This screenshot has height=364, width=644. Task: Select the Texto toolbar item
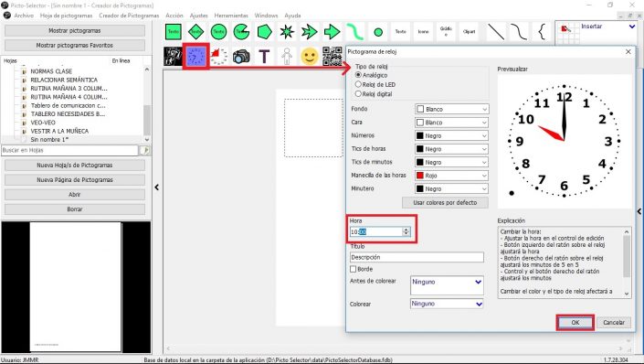(x=400, y=32)
